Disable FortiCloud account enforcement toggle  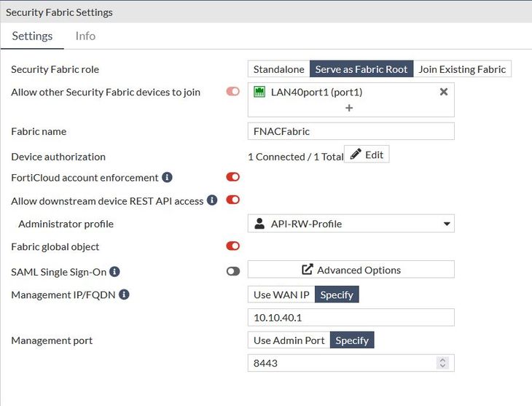pyautogui.click(x=232, y=177)
